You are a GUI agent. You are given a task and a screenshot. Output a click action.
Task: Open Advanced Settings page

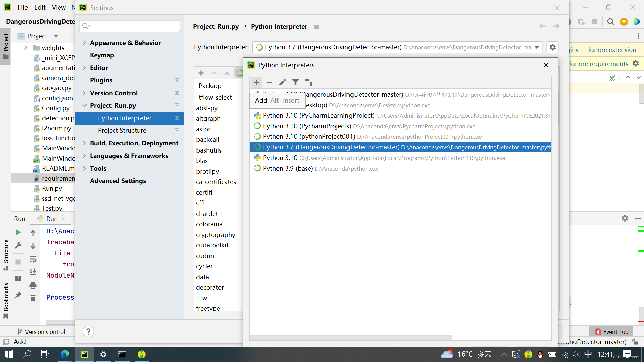click(118, 181)
